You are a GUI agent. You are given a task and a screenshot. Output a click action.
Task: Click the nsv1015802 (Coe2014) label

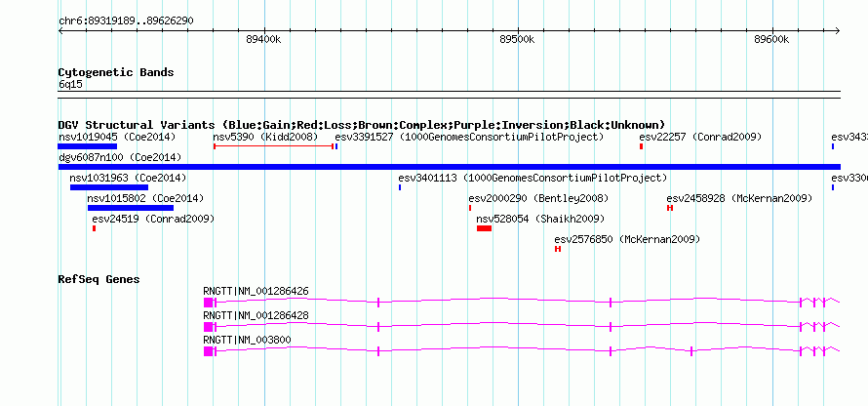click(x=145, y=198)
